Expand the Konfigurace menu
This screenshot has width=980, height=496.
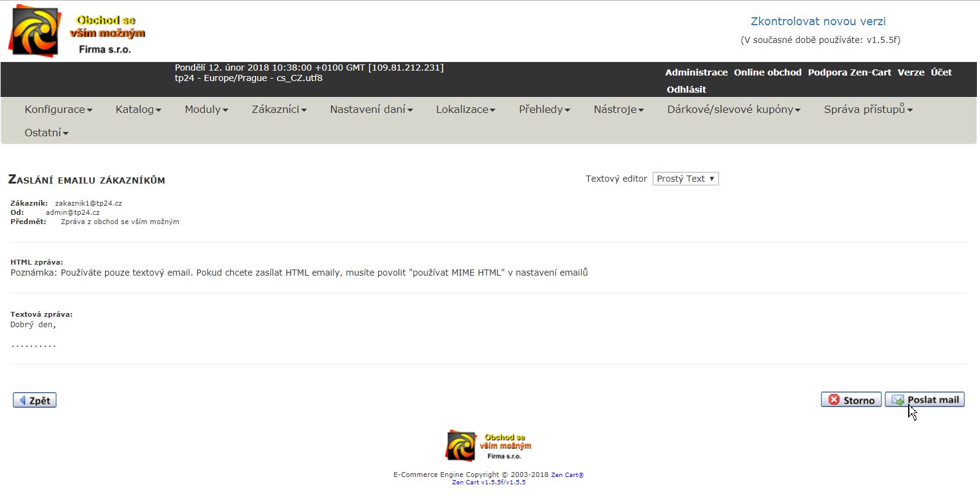(58, 109)
